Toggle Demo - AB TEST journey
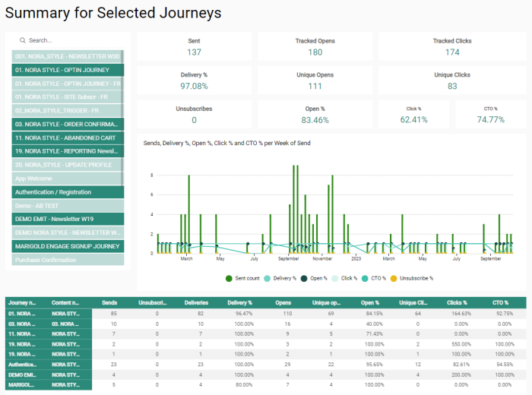Screen dimensions: 532x395 (x=67, y=206)
